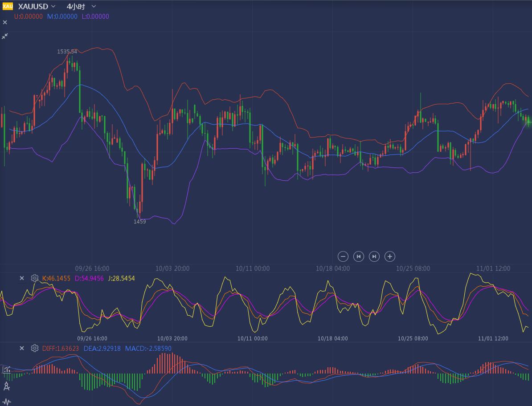Click the J:28.5454 value label

(121, 278)
